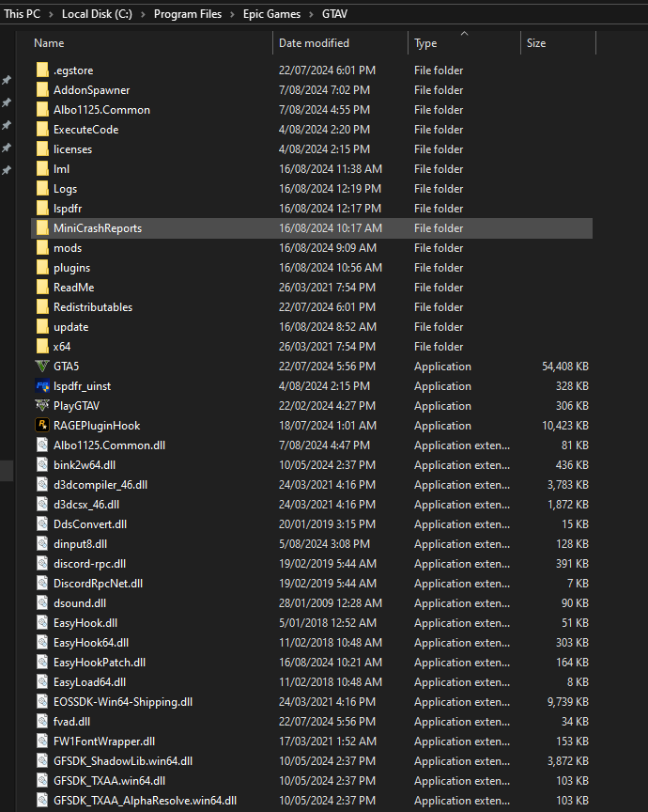Select dsound.dll file name
Screen dimensions: 648x812
pyautogui.click(x=80, y=602)
